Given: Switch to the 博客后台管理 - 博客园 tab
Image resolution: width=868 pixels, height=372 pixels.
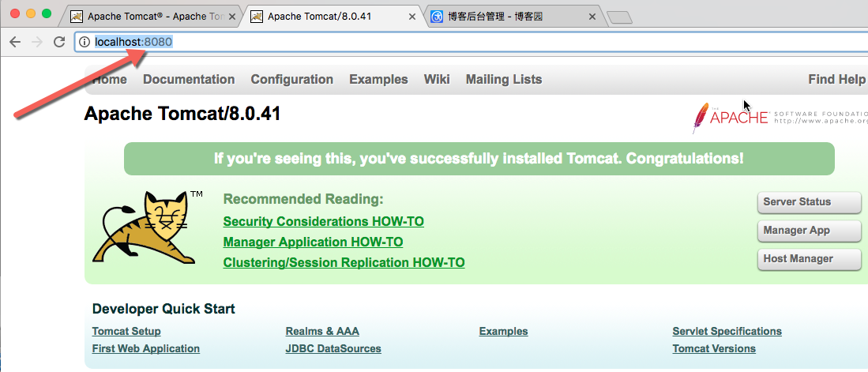Looking at the screenshot, I should point(514,17).
